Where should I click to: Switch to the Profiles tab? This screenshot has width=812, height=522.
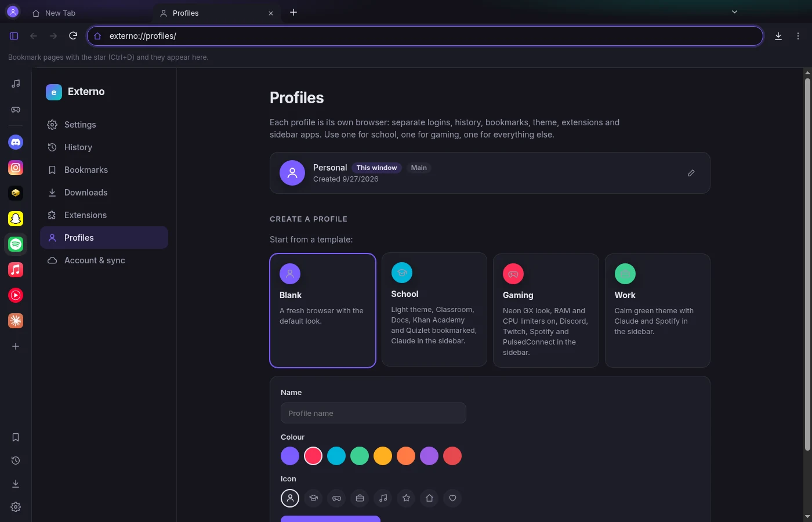click(x=217, y=13)
